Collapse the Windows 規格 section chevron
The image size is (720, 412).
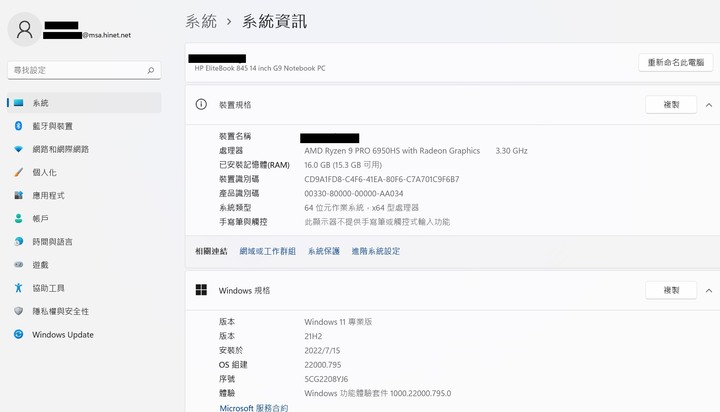point(709,290)
